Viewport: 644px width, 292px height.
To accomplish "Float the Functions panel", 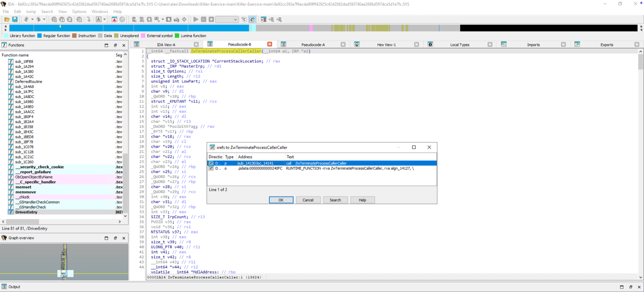I will click(x=115, y=45).
